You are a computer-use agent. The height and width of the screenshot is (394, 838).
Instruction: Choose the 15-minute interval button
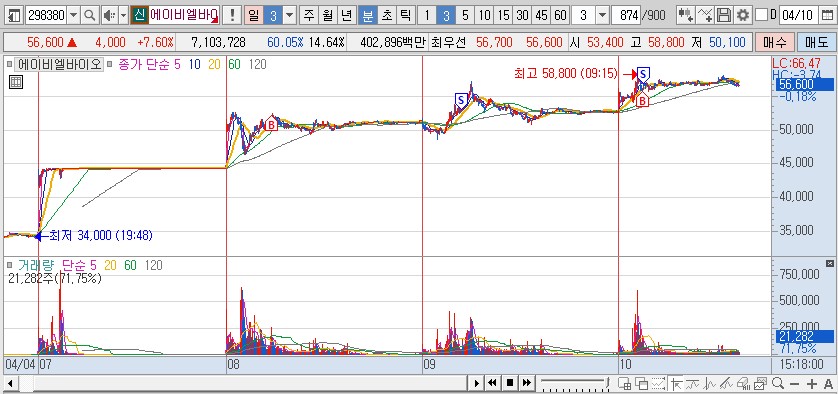click(503, 15)
